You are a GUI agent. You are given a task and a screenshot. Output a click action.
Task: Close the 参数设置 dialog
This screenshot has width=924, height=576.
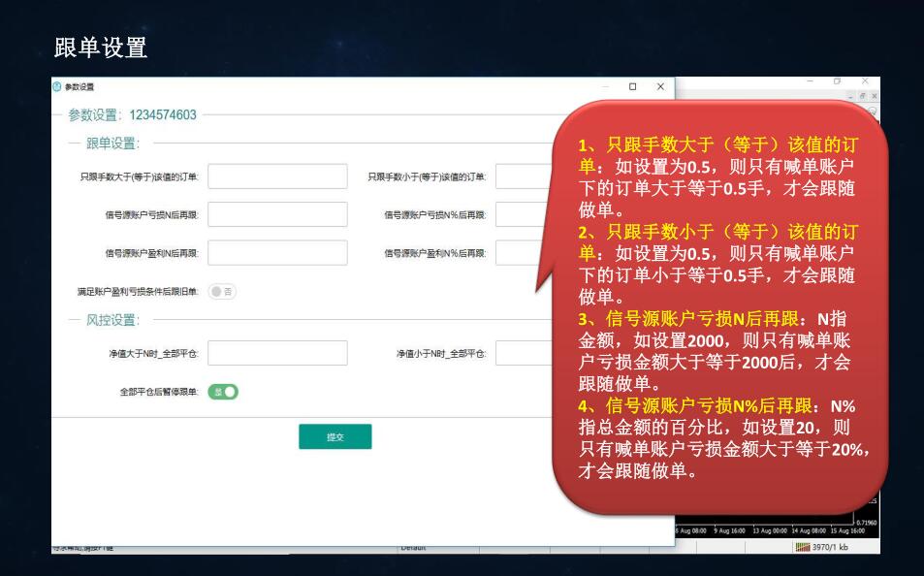pos(660,87)
